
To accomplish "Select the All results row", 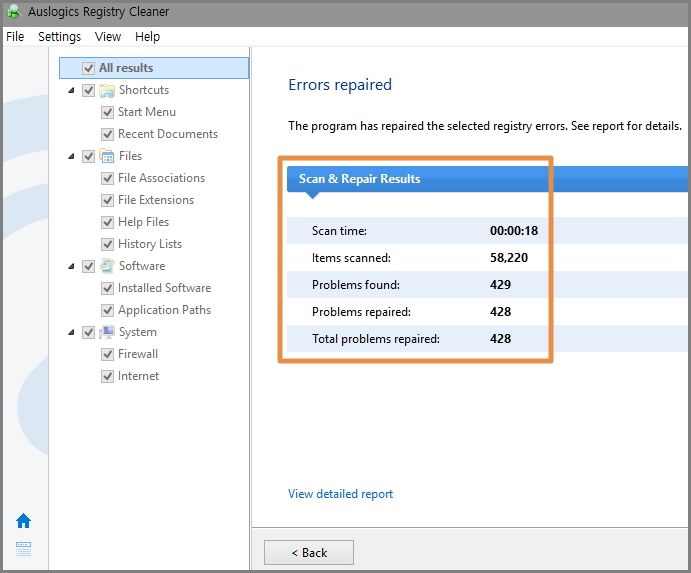I will 154,68.
